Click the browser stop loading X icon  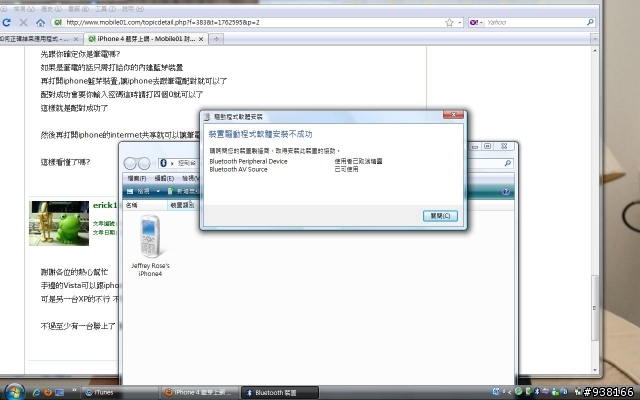[23, 22]
